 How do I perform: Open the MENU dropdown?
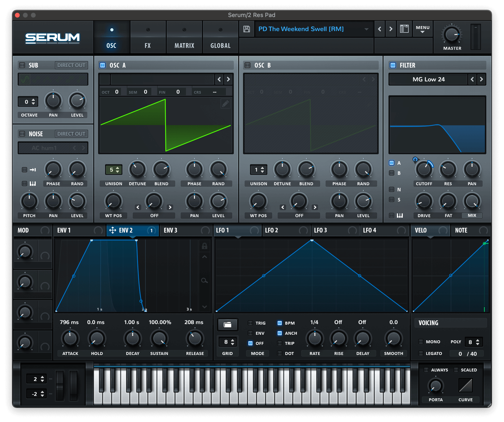422,29
